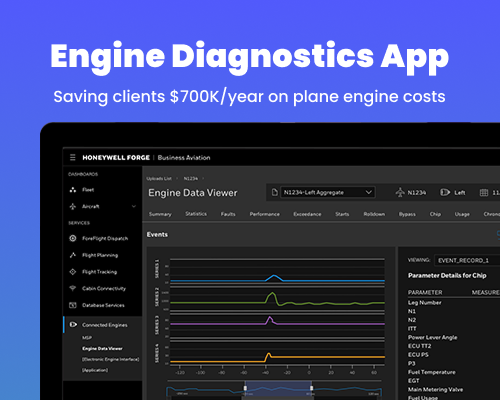This screenshot has width=500, height=400.
Task: Switch to the Faults tab
Action: point(228,214)
